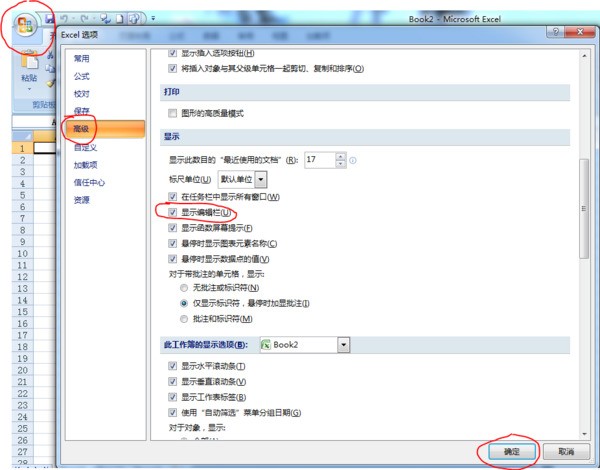Click the New document icon in Quick Access Toolbar
Screen dimensions: 600x470
pos(120,18)
